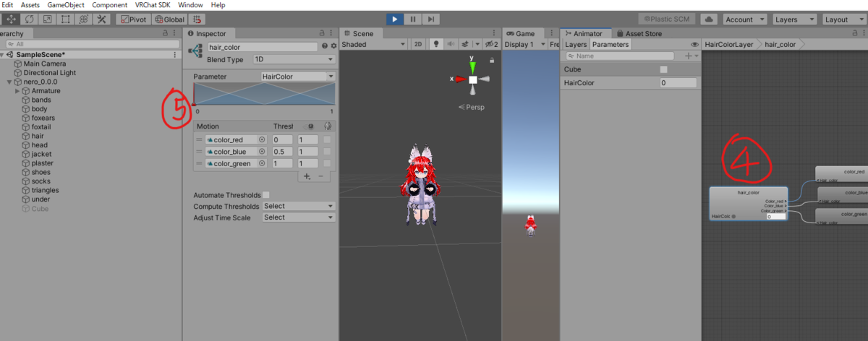Viewport: 868px width, 341px height.
Task: Open Compute Thresholds Select dropdown
Action: coord(298,206)
